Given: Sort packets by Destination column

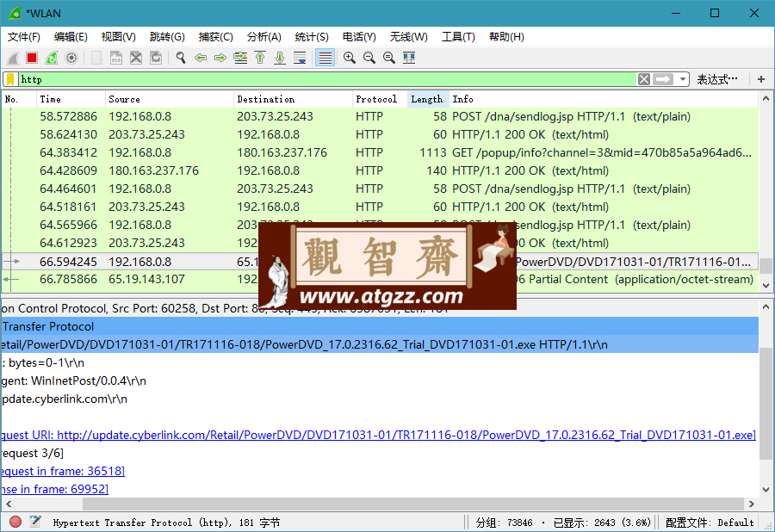Looking at the screenshot, I should pos(293,99).
